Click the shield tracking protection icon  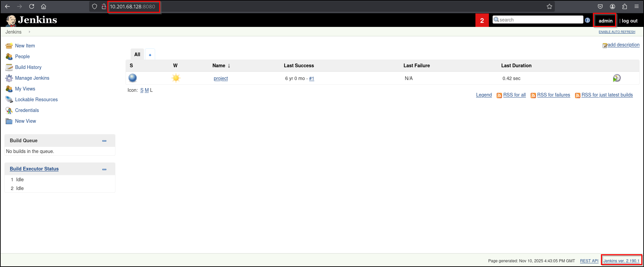[x=95, y=6]
